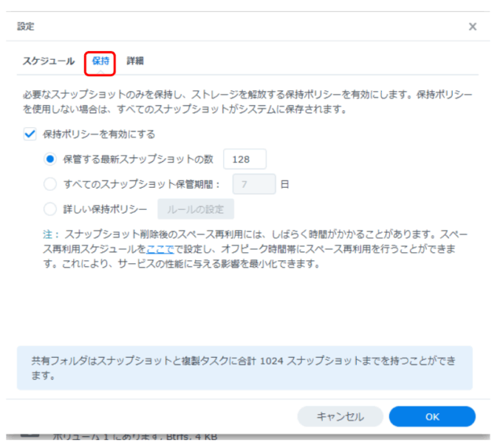This screenshot has width=503, height=448.
Task: Confirm settings with the OK button
Action: coord(431,417)
